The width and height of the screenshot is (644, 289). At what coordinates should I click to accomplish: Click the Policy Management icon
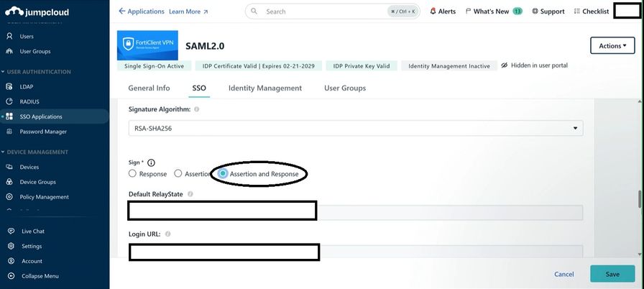(10, 197)
